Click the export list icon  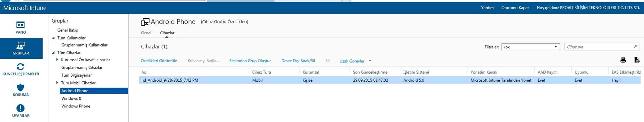(637, 60)
